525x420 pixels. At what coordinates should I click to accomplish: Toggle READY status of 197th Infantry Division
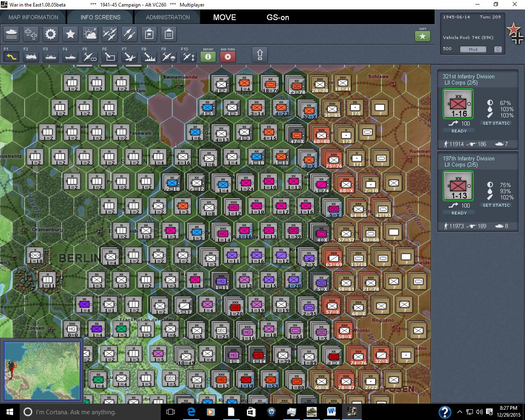(459, 213)
